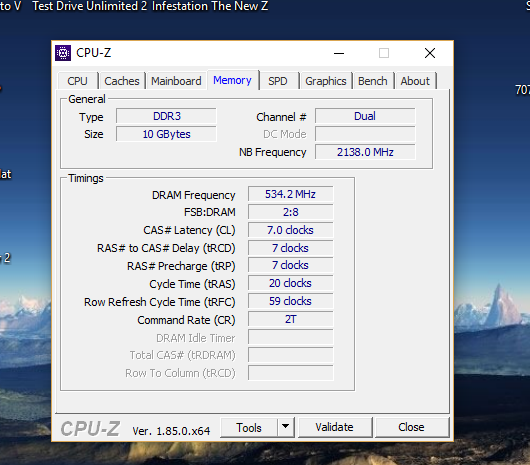
Task: Click the Close button at bottom
Action: 411,427
